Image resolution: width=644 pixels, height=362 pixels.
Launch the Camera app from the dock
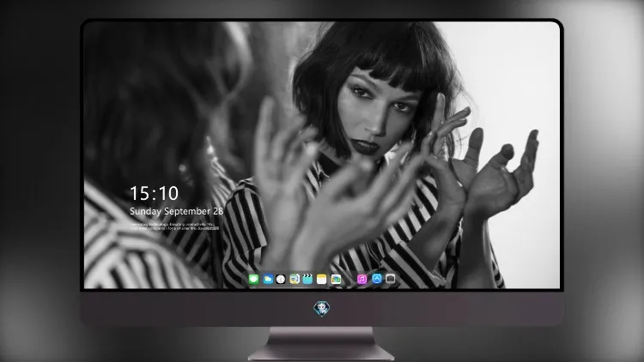point(391,279)
